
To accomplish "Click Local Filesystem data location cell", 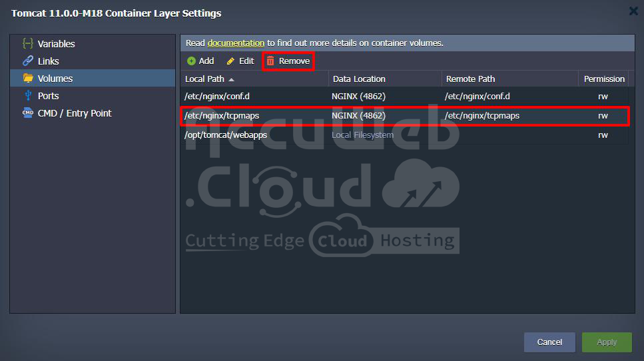I will pyautogui.click(x=363, y=135).
